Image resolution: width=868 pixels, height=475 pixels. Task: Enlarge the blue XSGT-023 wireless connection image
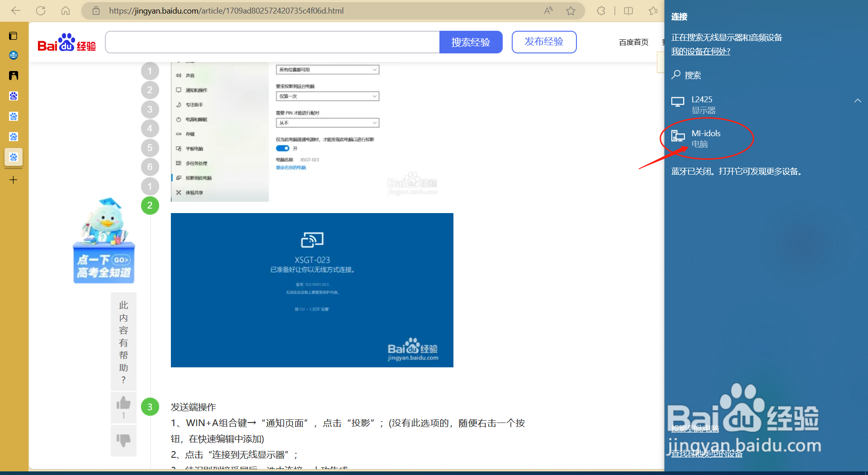pyautogui.click(x=312, y=290)
